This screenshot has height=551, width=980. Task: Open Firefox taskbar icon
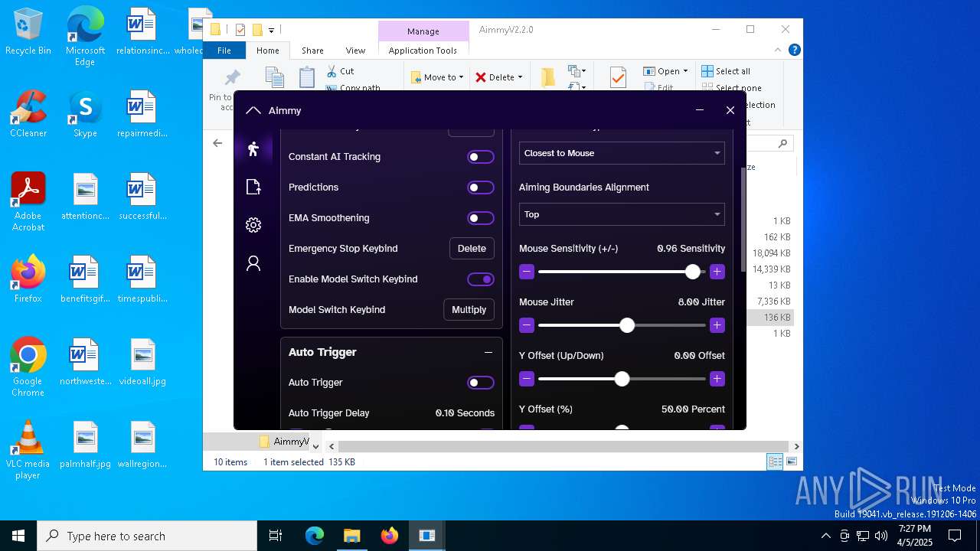[x=390, y=536]
